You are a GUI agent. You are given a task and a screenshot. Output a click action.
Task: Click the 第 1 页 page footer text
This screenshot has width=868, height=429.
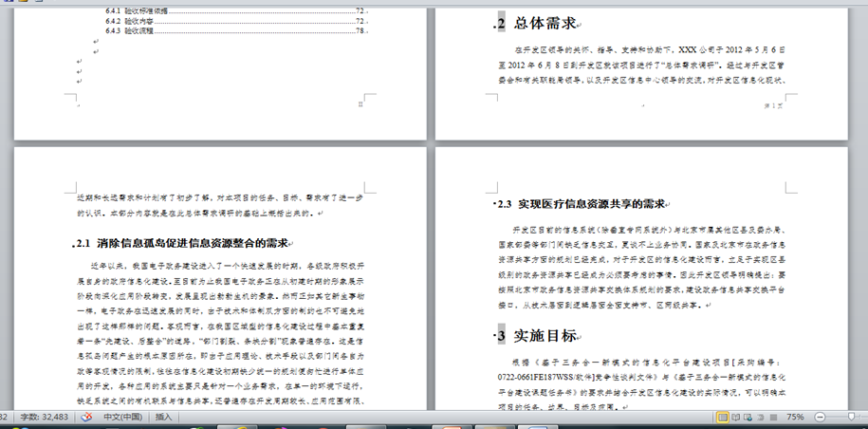[x=773, y=105]
